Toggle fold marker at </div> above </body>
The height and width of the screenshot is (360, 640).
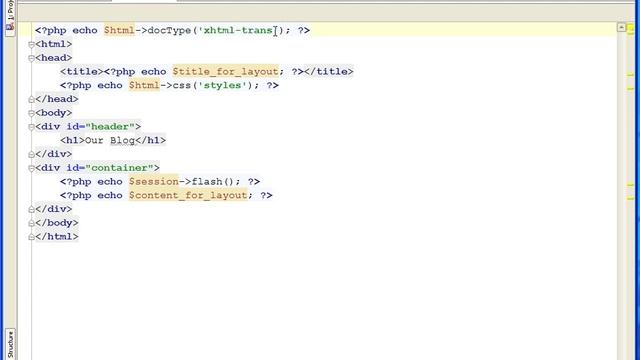[x=31, y=209]
